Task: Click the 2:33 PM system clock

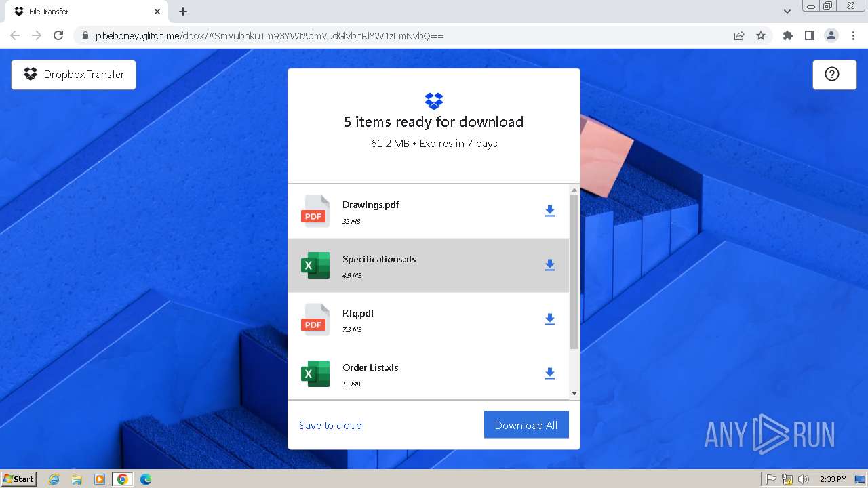Action: coord(833,479)
